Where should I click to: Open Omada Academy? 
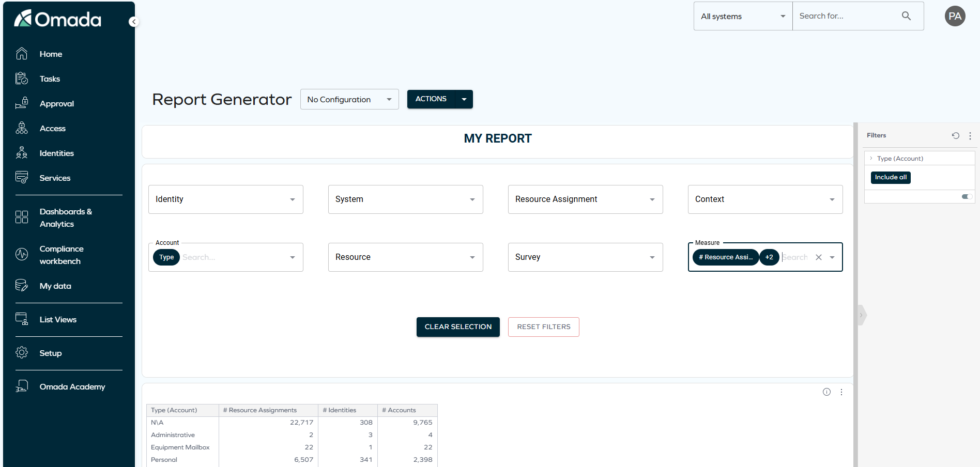[72, 386]
